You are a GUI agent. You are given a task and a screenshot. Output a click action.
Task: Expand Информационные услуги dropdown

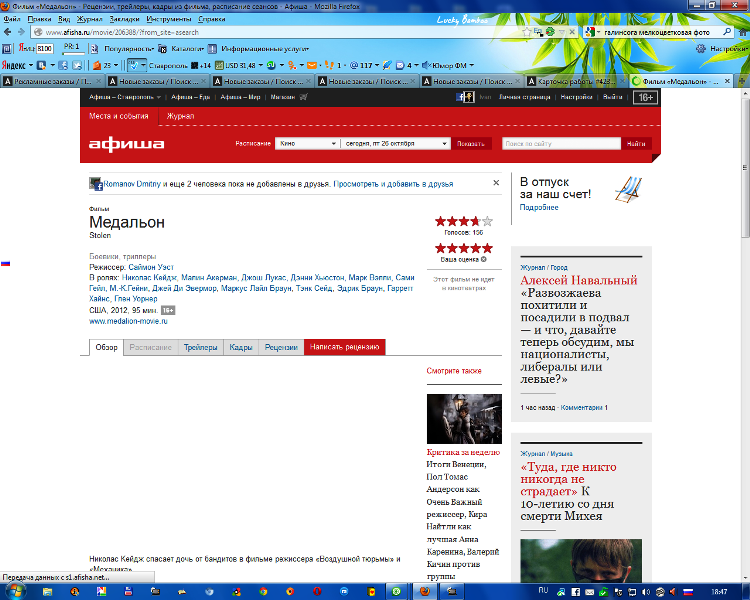click(x=265, y=49)
